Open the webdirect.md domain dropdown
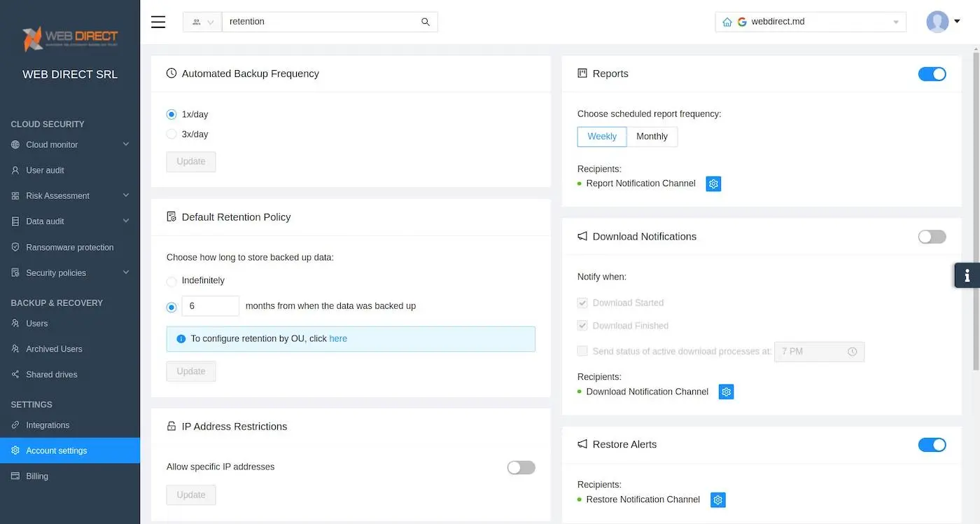This screenshot has width=980, height=524. 811,22
